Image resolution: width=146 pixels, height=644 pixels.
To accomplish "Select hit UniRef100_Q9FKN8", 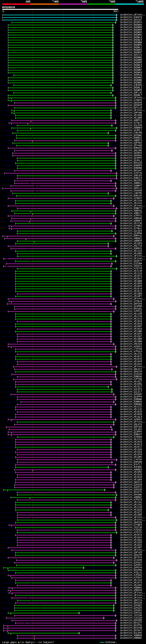I will pos(131,113).
